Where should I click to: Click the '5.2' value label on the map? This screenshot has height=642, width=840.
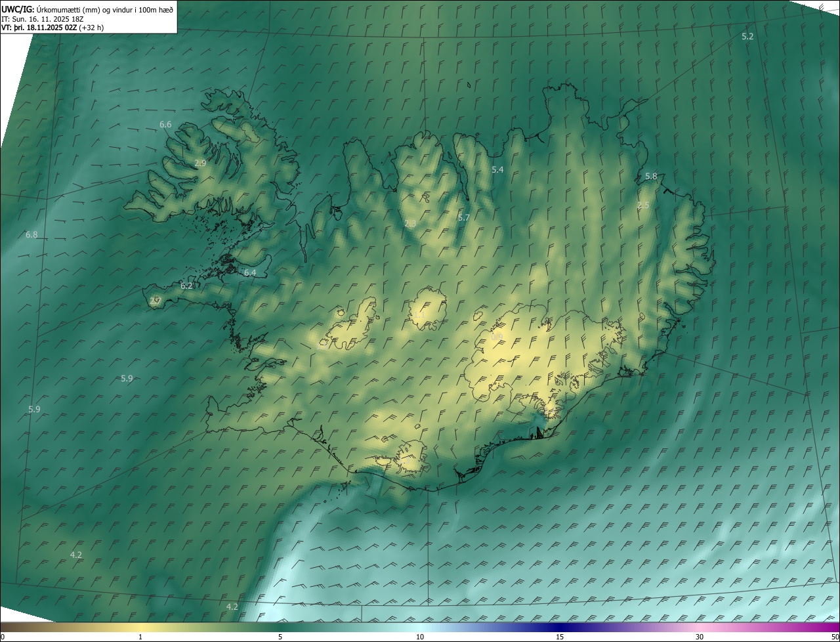(747, 36)
